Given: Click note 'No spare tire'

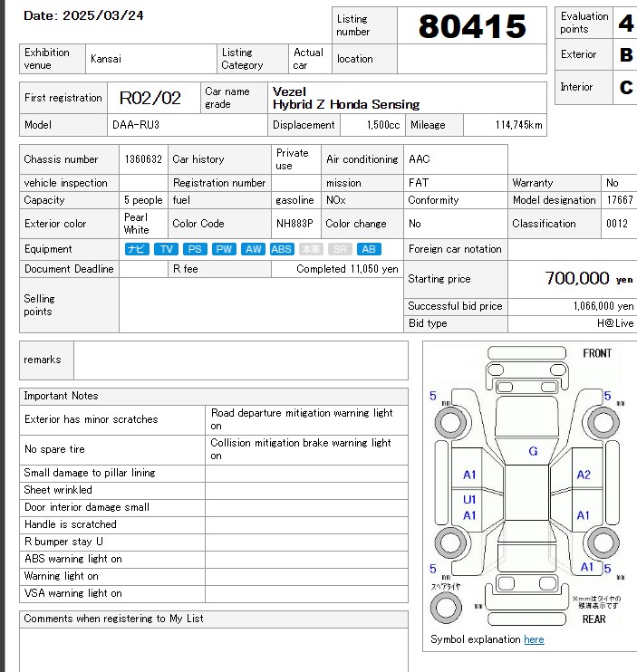Looking at the screenshot, I should click(54, 449).
